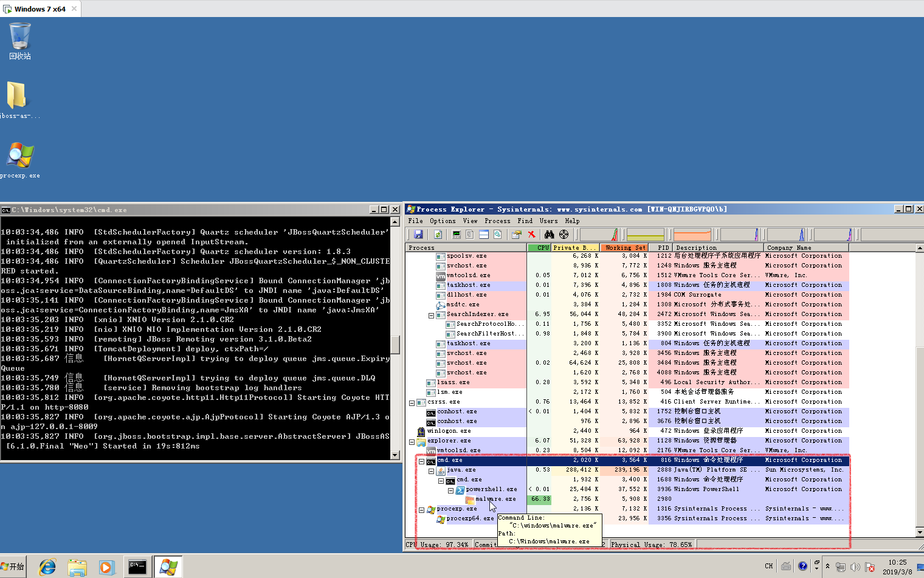Collapse the SearchIndexer.exe tree branch
The image size is (924, 578).
pyautogui.click(x=431, y=315)
